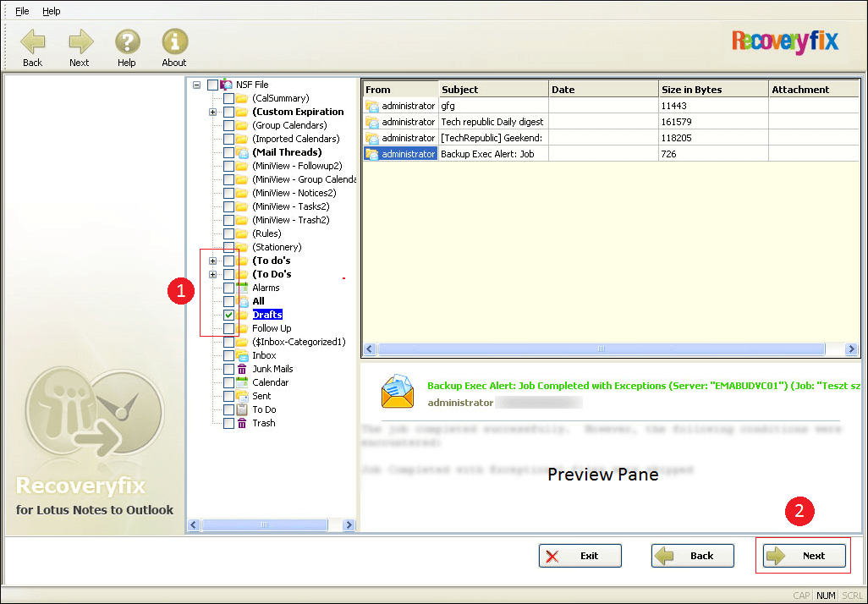Expand the (To do's folder node
Image resolution: width=868 pixels, height=604 pixels.
tap(212, 261)
